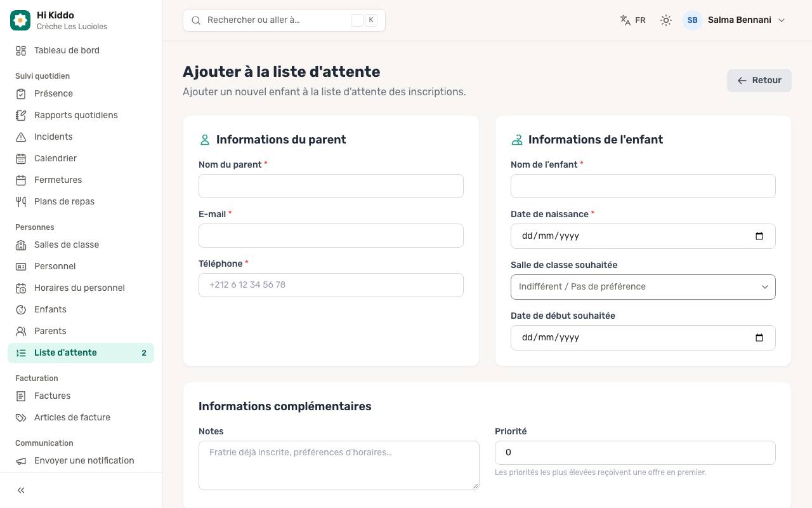812x508 pixels.
Task: Click the Calendrier calendar icon
Action: (21, 159)
